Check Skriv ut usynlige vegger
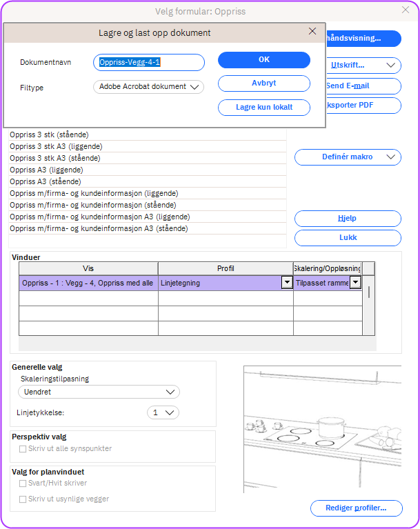Viewport: 420px width, 529px height. [23, 499]
